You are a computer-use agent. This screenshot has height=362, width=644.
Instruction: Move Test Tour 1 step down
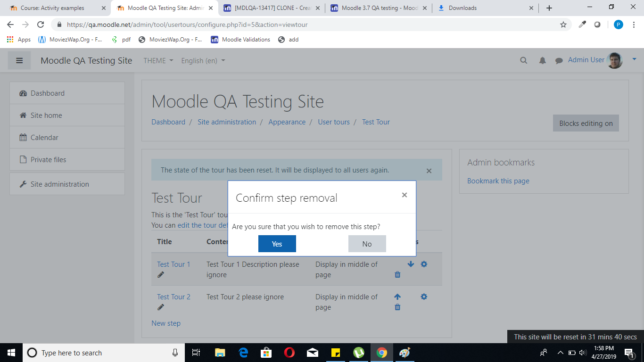click(411, 264)
